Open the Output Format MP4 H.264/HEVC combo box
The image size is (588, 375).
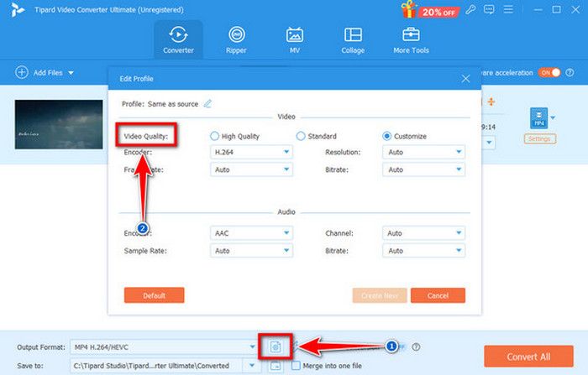pos(164,347)
